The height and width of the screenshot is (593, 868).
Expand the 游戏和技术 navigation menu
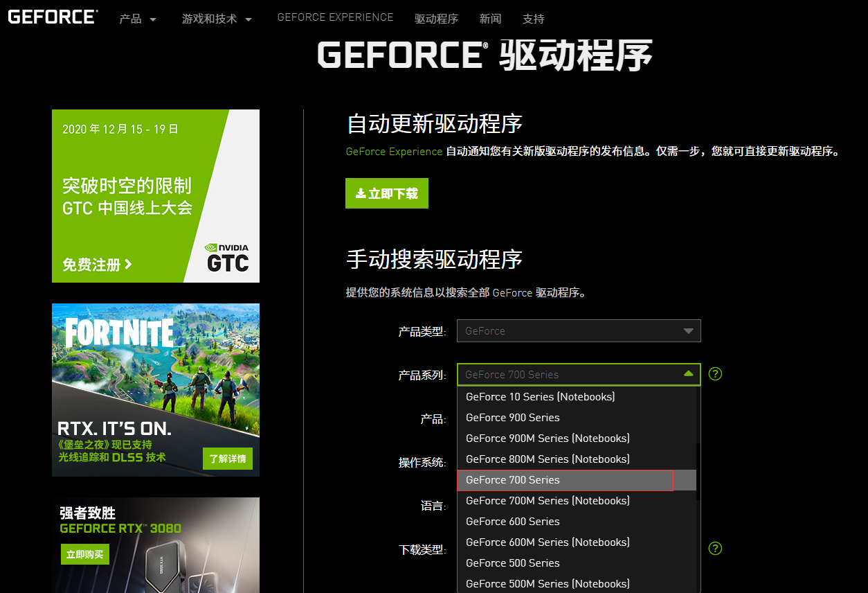tap(217, 19)
